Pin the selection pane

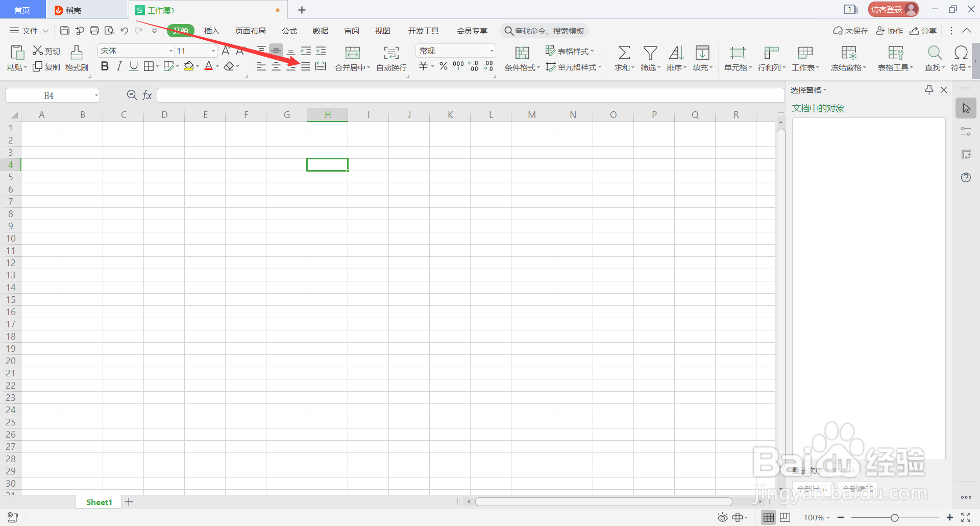click(929, 90)
